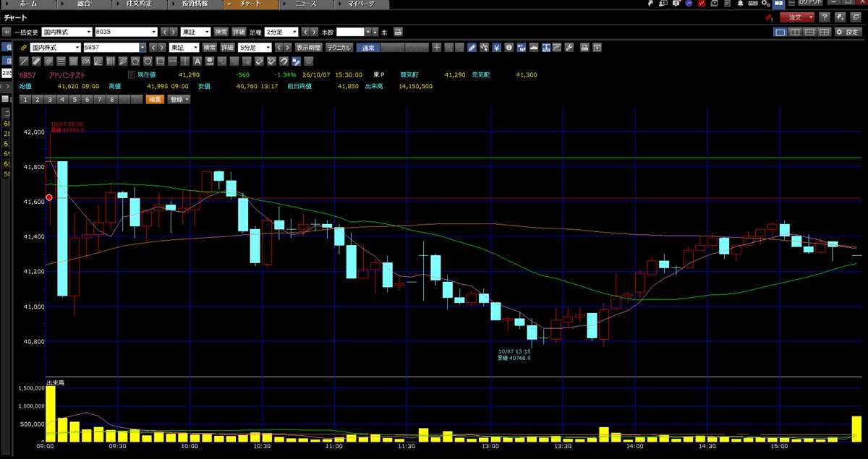Image resolution: width=868 pixels, height=459 pixels.
Task: Click the chart information 'i' icon
Action: point(509,48)
